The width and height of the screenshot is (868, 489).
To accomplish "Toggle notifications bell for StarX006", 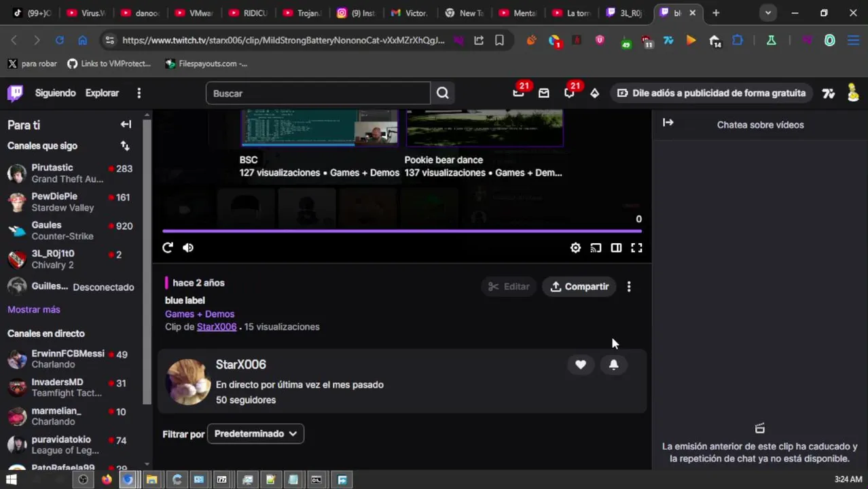I will (x=613, y=365).
